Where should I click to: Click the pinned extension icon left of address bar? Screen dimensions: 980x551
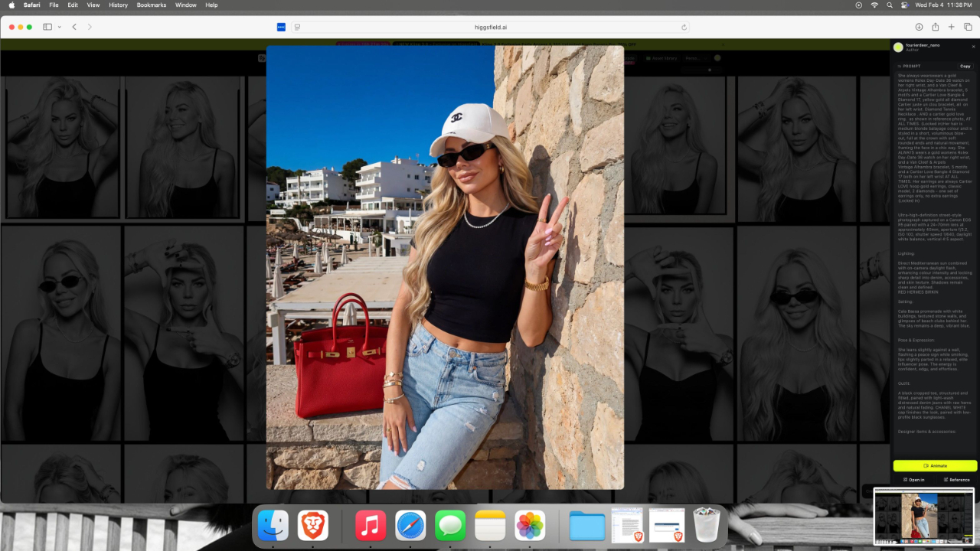coord(281,27)
